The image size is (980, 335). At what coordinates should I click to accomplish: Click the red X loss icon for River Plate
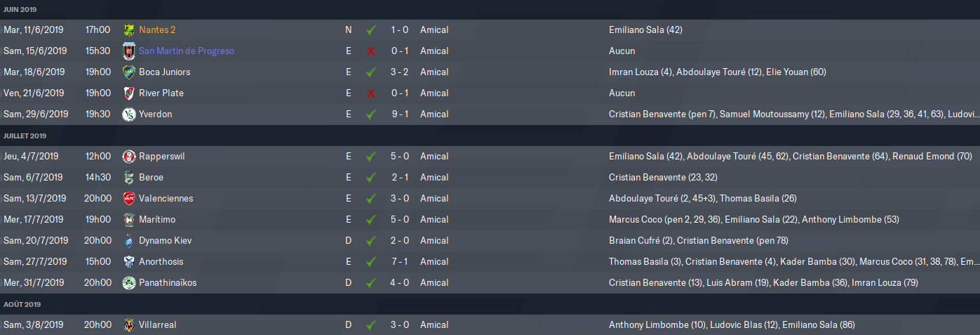(x=371, y=93)
